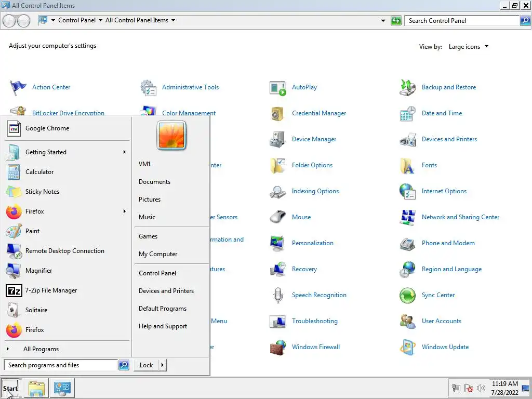Open User Accounts icon

[407, 321]
